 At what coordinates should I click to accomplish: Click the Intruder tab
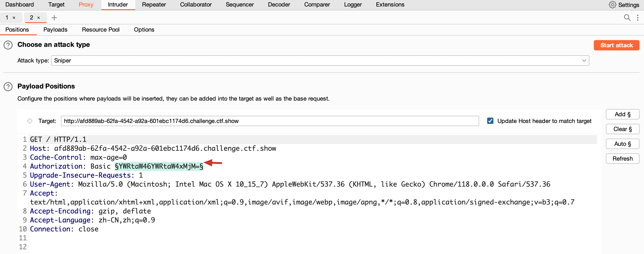click(x=118, y=5)
